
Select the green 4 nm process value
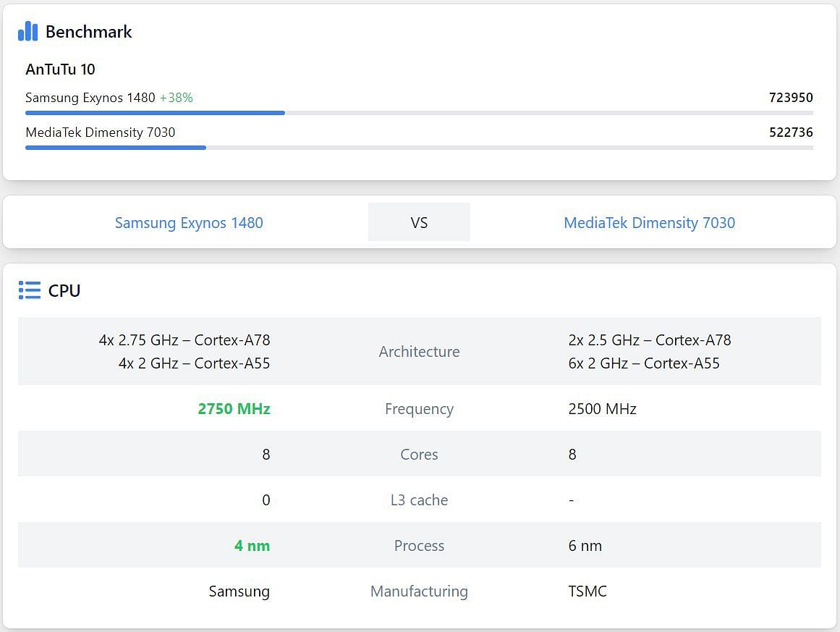coord(252,546)
